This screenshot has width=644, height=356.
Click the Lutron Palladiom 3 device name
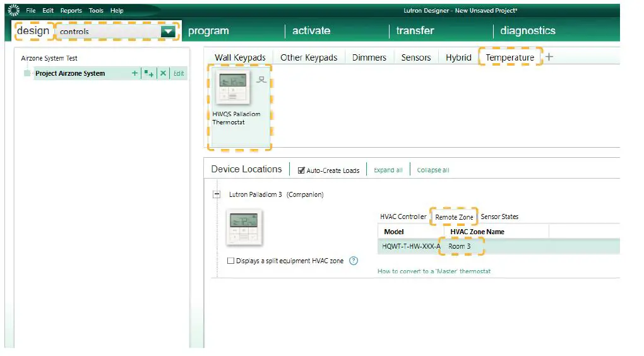pyautogui.click(x=256, y=194)
